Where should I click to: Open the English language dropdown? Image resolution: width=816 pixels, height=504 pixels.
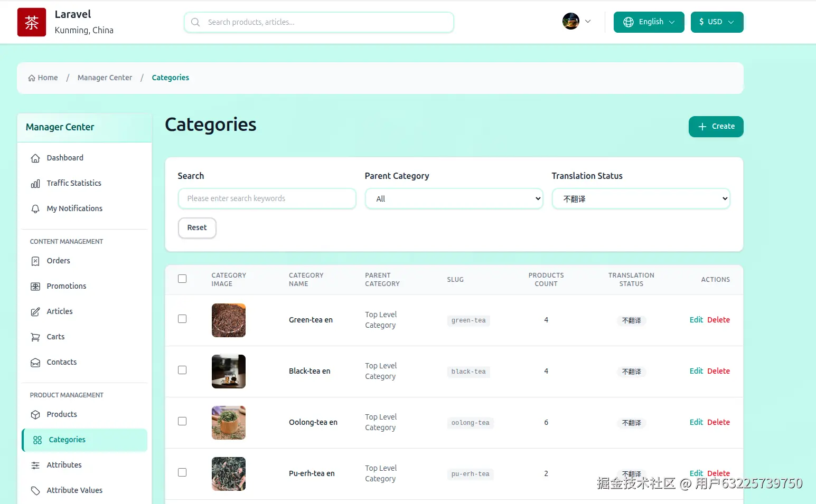[x=649, y=22]
